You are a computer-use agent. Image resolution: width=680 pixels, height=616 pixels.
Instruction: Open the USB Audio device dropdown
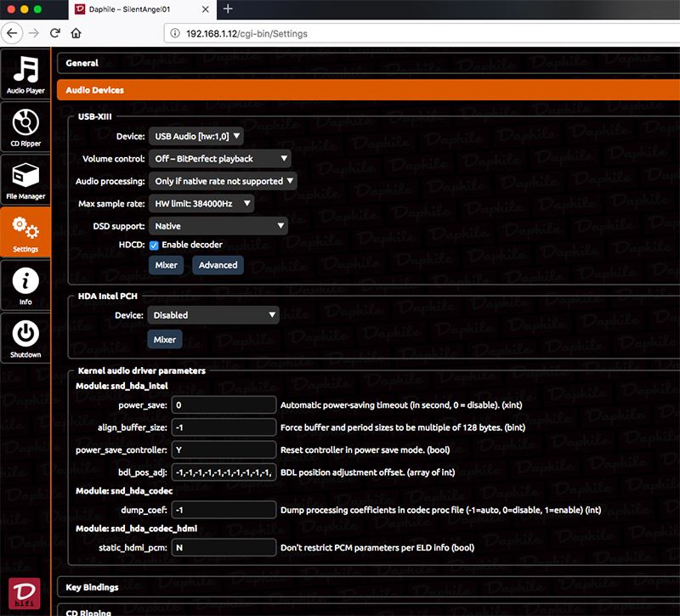(196, 136)
